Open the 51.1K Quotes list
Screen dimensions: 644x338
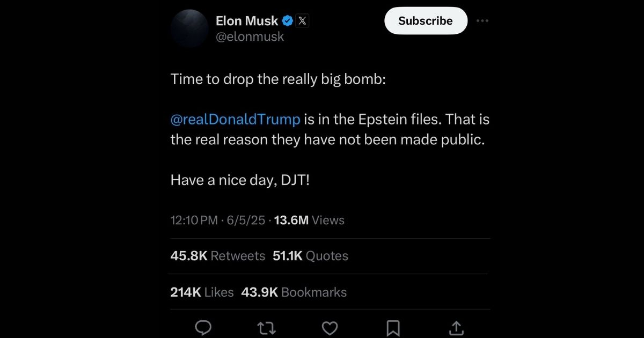pyautogui.click(x=311, y=256)
